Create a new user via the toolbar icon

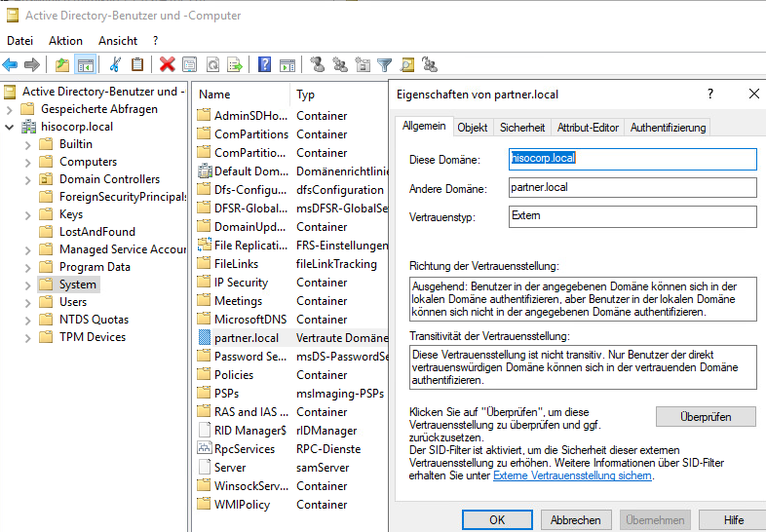tap(317, 64)
